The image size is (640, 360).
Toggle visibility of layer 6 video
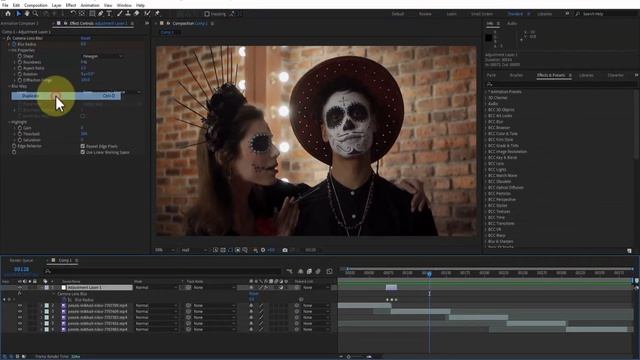(20, 329)
